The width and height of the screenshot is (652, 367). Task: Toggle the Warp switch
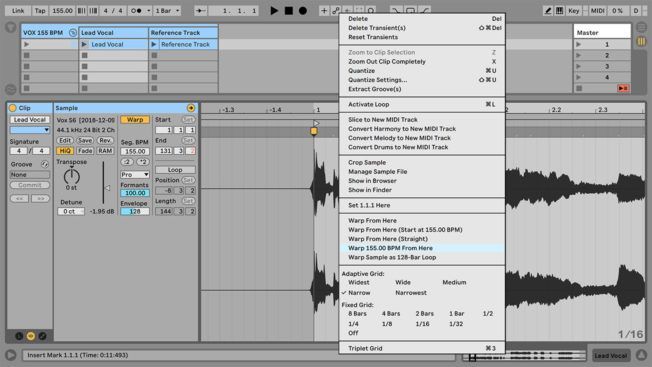(135, 120)
